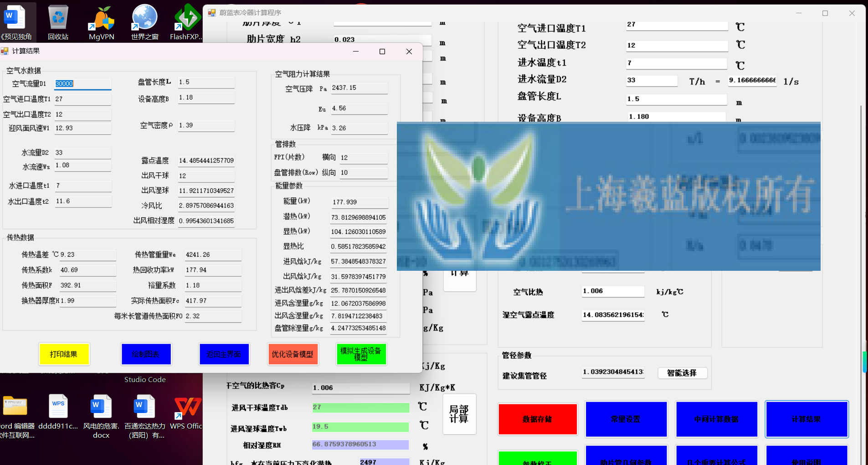Screen dimensions: 868x465
Task: Click the 计算结果 window title icon
Action: (5, 51)
